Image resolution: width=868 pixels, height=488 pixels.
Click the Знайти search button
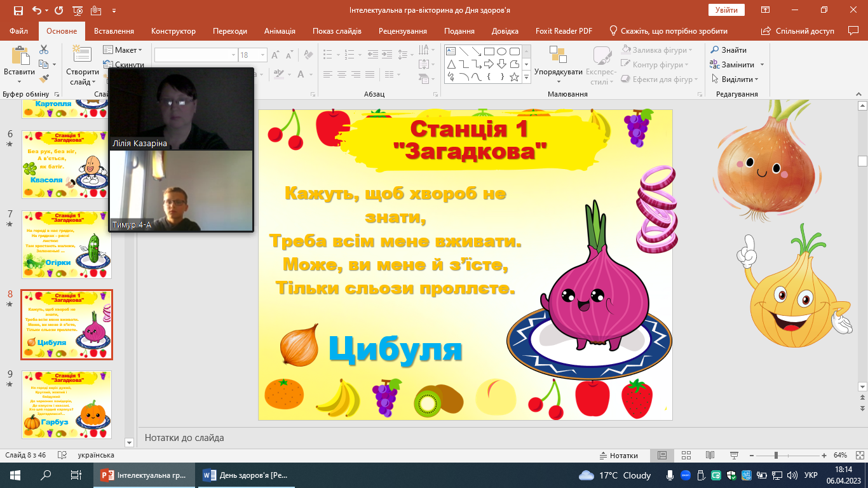tap(728, 50)
